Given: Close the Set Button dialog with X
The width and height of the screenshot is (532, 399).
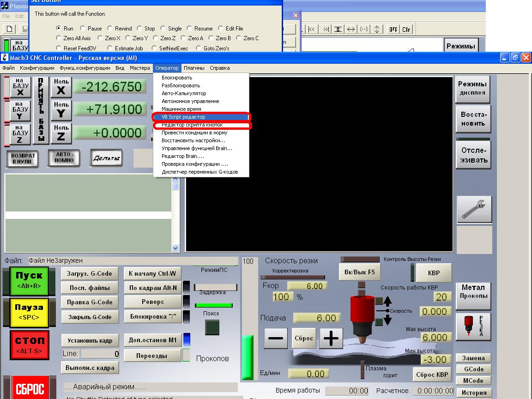Looking at the screenshot, I should coord(296,15).
